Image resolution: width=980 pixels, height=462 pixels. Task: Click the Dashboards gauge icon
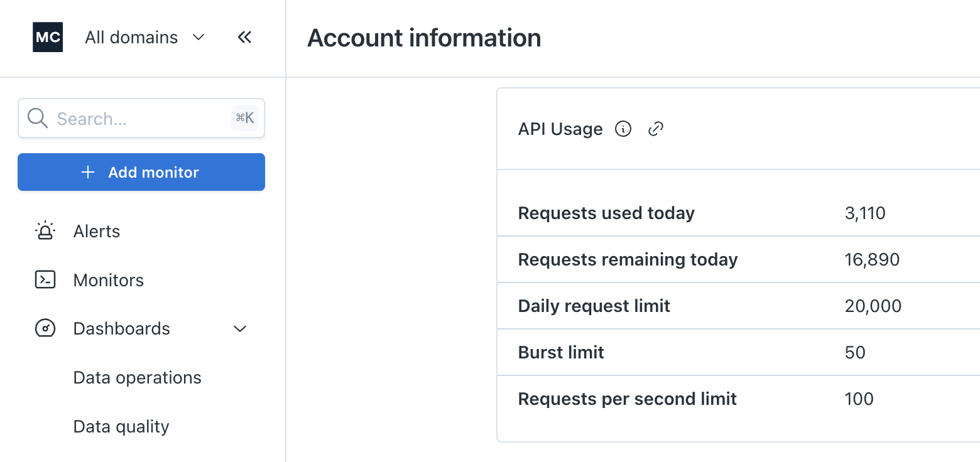click(45, 328)
